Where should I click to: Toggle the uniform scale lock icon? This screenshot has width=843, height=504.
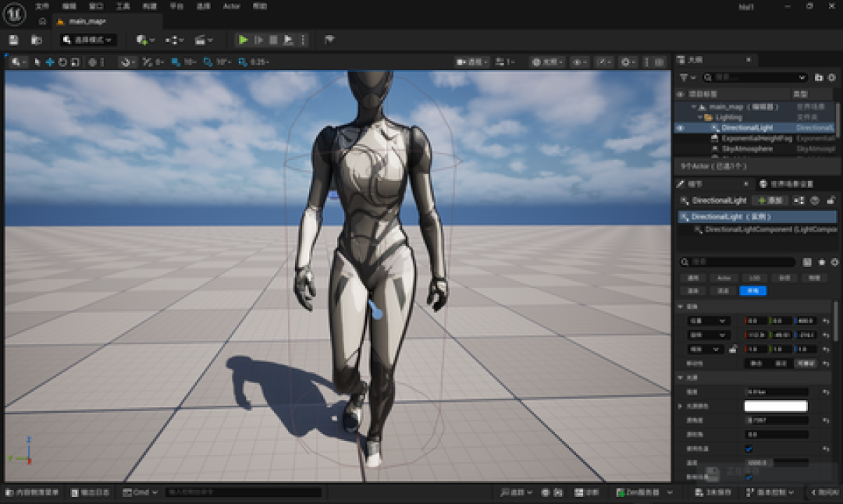click(733, 350)
